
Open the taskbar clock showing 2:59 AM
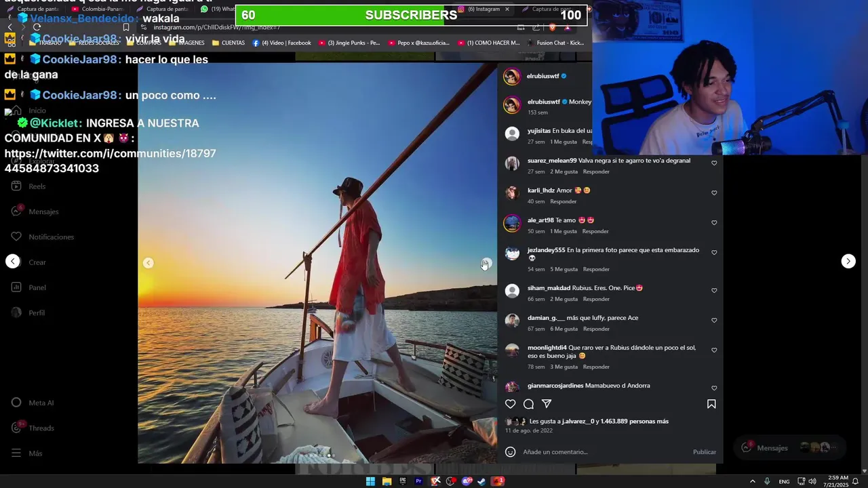point(835,481)
